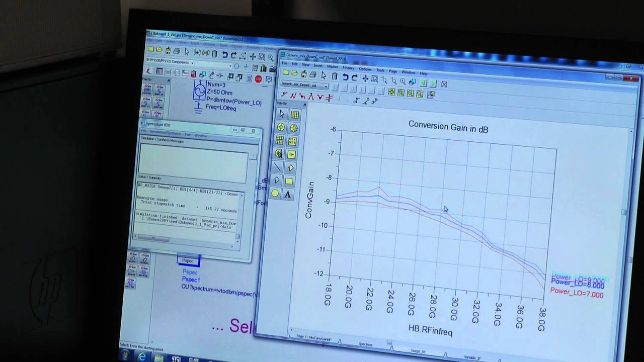Click ConvGain y-axis label

[x=309, y=200]
